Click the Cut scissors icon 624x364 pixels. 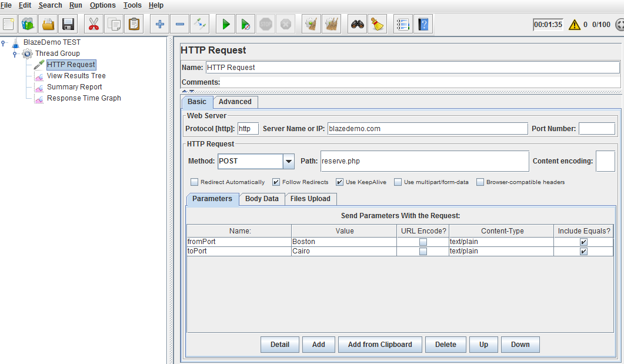pos(93,25)
